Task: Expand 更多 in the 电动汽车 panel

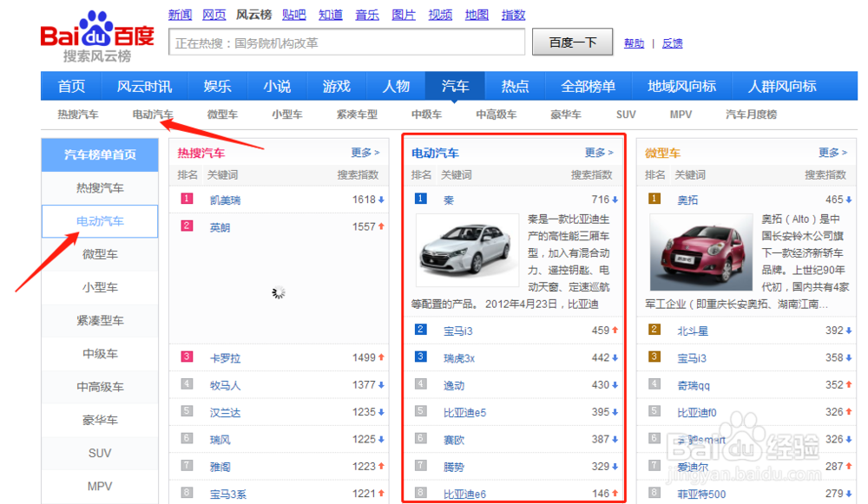Action: coord(600,152)
